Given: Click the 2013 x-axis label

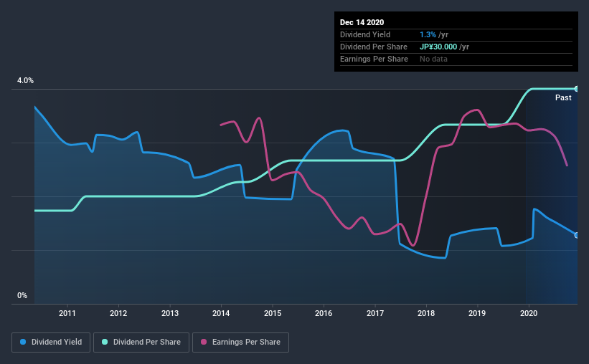Looking at the screenshot, I should pos(170,313).
